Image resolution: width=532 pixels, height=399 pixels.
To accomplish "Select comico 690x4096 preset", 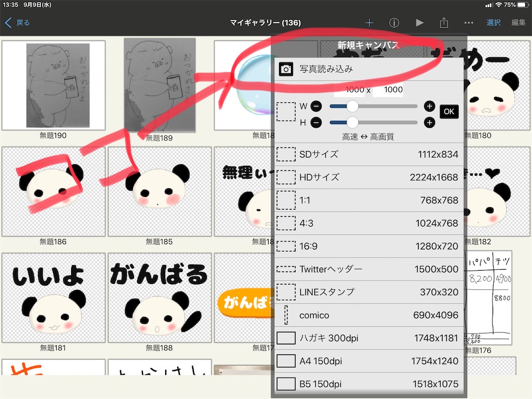I will click(369, 315).
